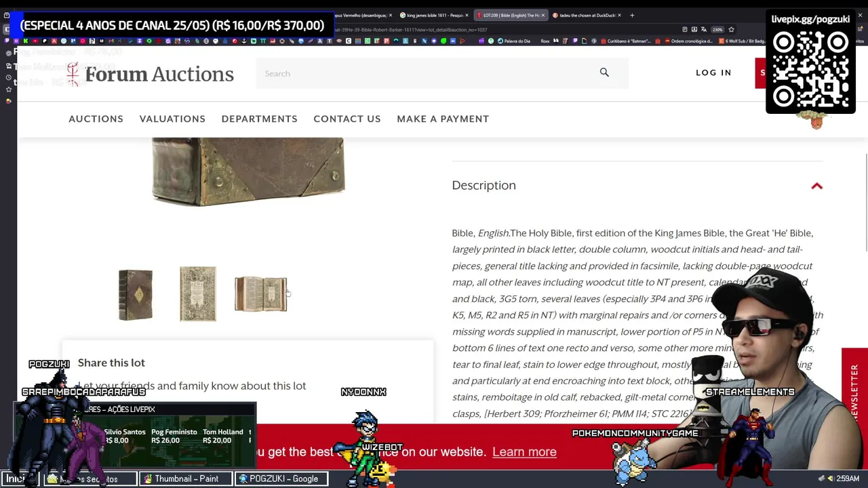Open the LOG IN link

click(x=713, y=73)
